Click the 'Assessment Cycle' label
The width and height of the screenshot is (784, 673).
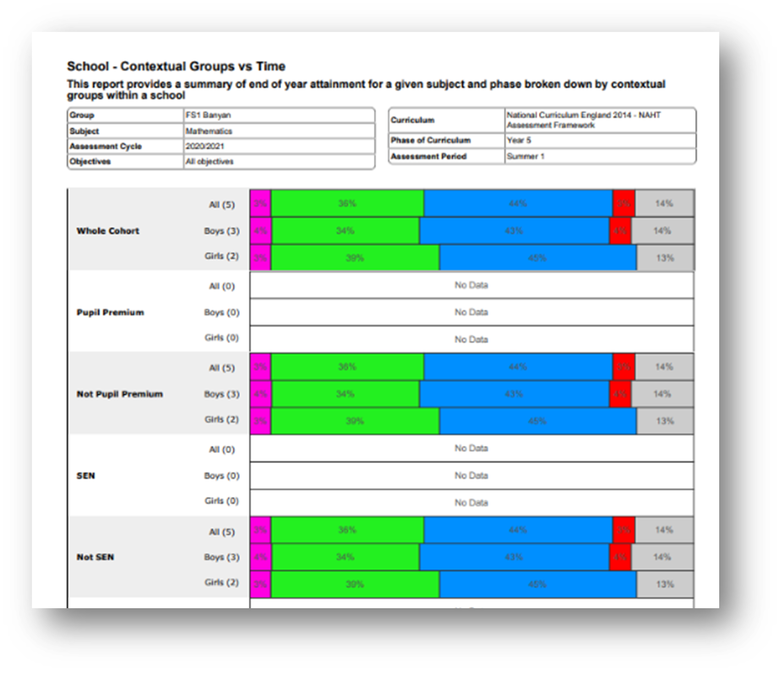point(106,146)
